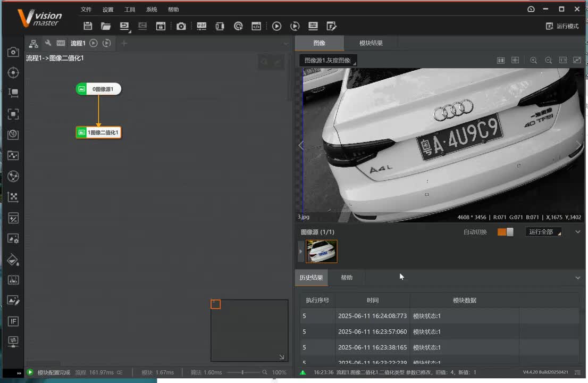Image resolution: width=588 pixels, height=383 pixels.
Task: Open solution with the folder icon
Action: [106, 26]
